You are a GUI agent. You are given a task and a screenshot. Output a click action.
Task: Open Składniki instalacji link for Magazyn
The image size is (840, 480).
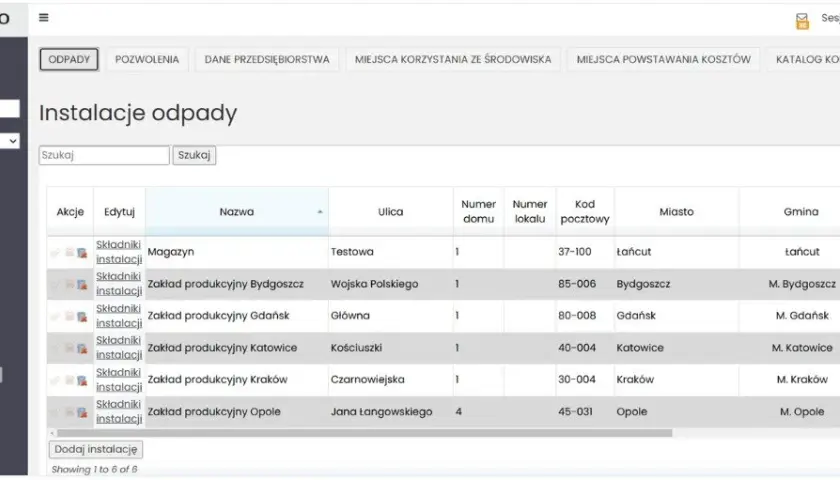119,252
